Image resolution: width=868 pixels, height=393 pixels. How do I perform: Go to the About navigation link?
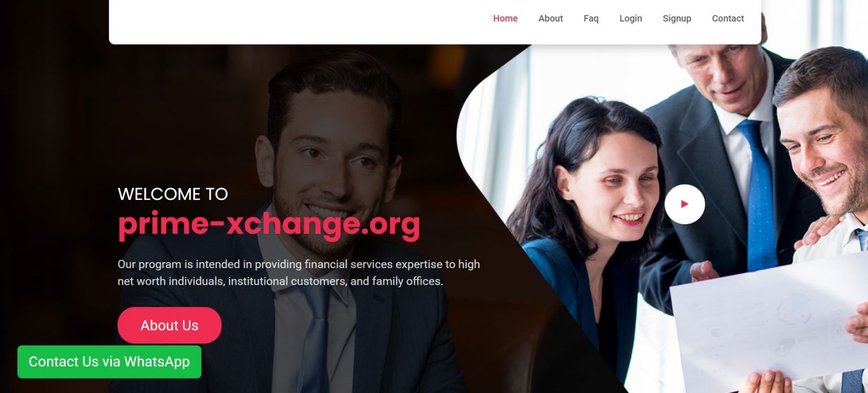(550, 18)
